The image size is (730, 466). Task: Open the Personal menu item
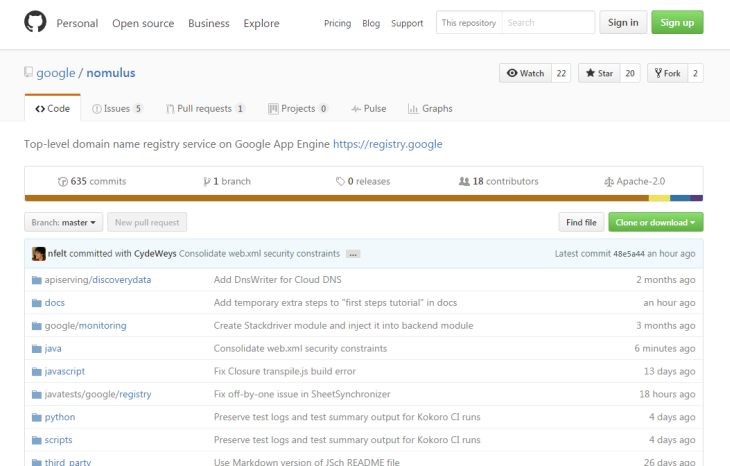[x=77, y=23]
